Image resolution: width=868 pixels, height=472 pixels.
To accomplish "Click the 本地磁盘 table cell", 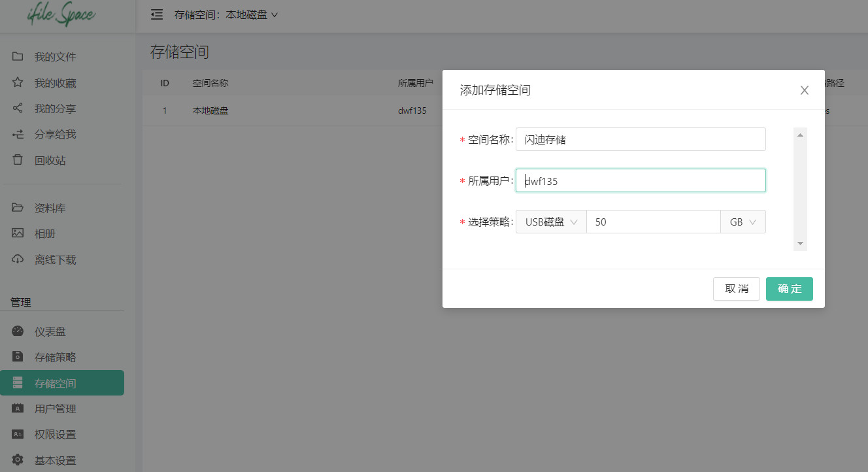I will coord(210,110).
